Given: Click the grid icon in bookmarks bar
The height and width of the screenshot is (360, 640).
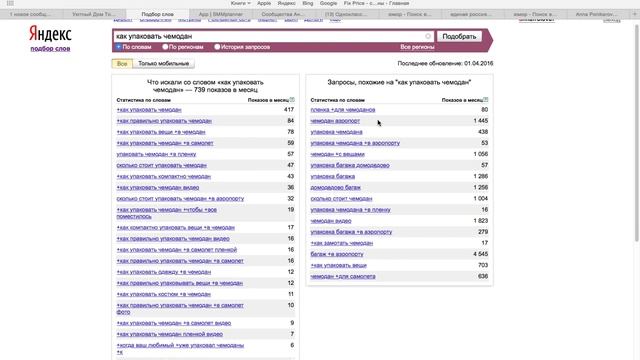Looking at the screenshot, I should (x=10, y=3).
